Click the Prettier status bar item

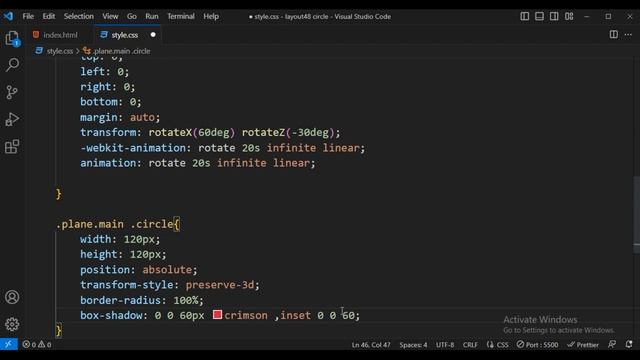click(x=583, y=344)
